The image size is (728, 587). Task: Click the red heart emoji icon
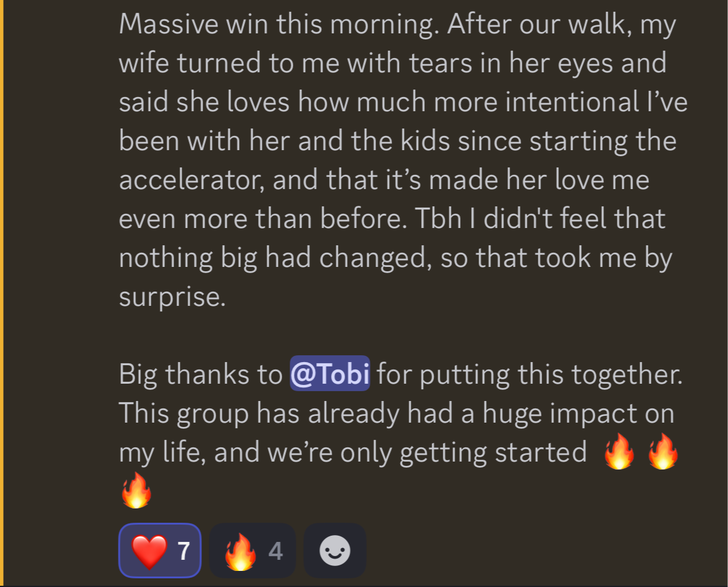click(x=149, y=551)
